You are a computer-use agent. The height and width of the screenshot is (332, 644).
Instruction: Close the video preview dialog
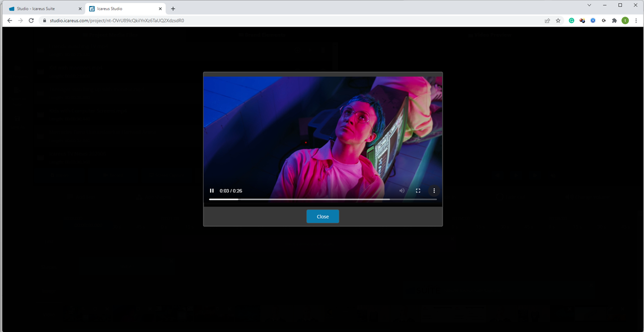click(323, 217)
